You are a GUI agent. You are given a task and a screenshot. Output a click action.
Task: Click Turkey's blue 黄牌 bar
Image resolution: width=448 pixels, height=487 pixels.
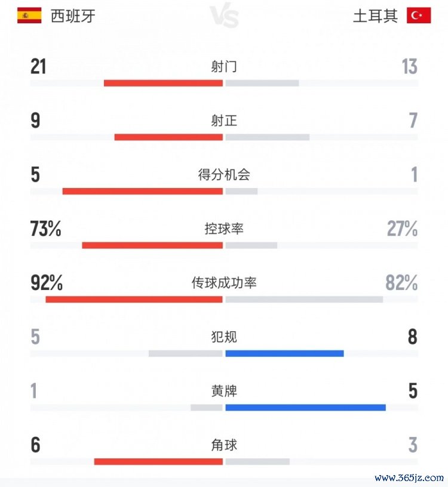[305, 408]
